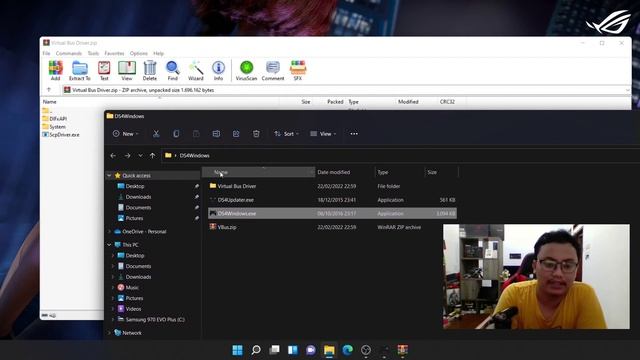This screenshot has width=640, height=360.
Task: Click the SFX icon in WinRAR
Action: coord(298,70)
